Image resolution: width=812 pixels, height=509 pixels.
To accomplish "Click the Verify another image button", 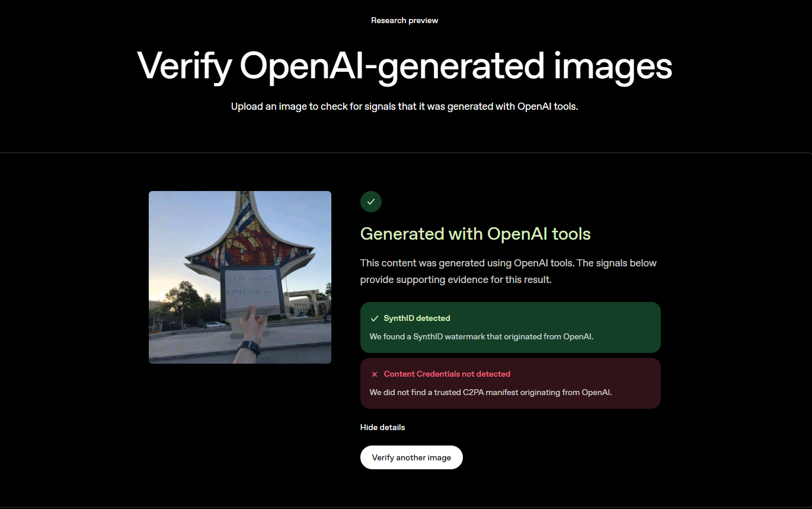I will point(411,457).
